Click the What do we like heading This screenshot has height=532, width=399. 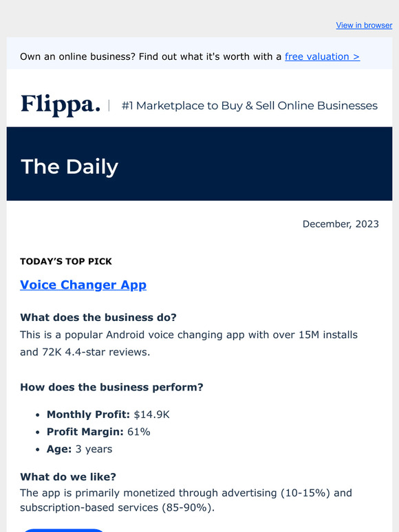coord(68,477)
